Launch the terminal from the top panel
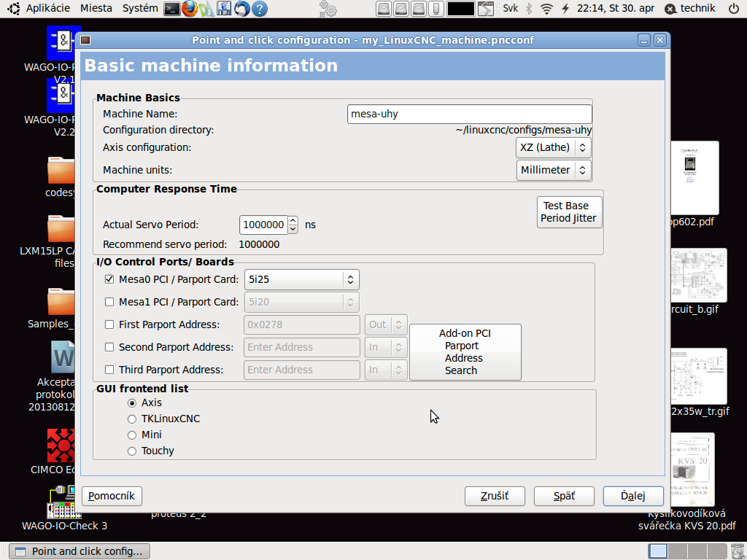The height and width of the screenshot is (560, 747). (171, 9)
